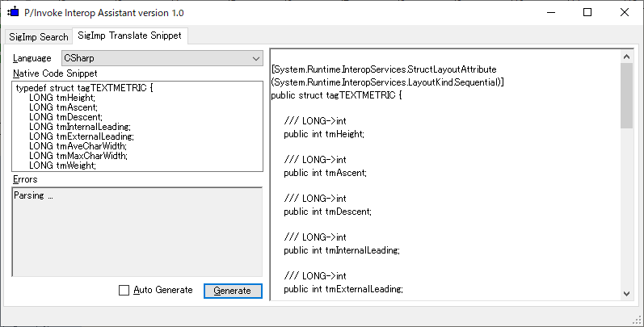Click the 'public int tmDescent;' output line
Screen dimensions: 644x327
(x=328, y=212)
